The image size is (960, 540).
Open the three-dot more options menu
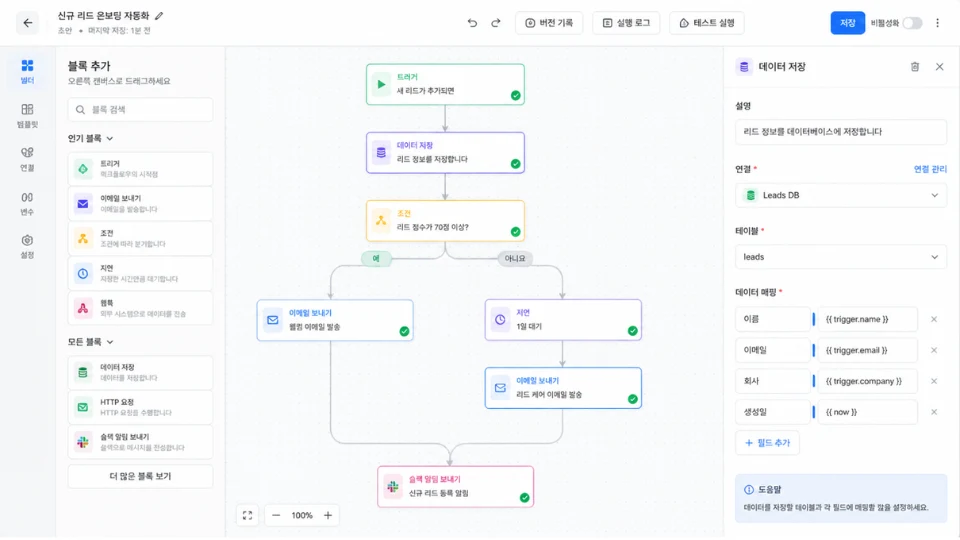tap(937, 23)
